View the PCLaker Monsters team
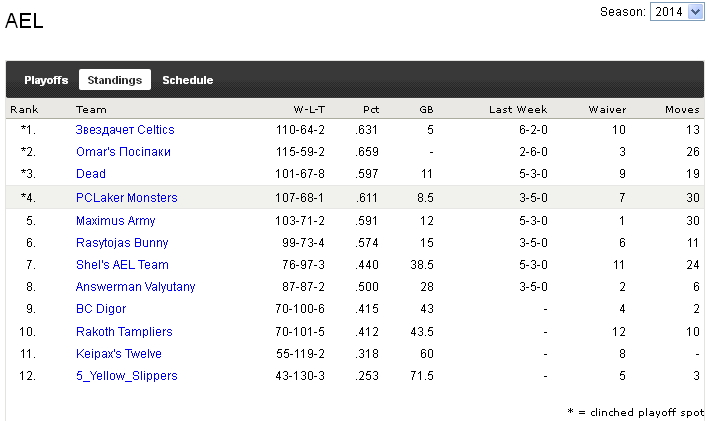The image size is (708, 421). click(x=127, y=198)
